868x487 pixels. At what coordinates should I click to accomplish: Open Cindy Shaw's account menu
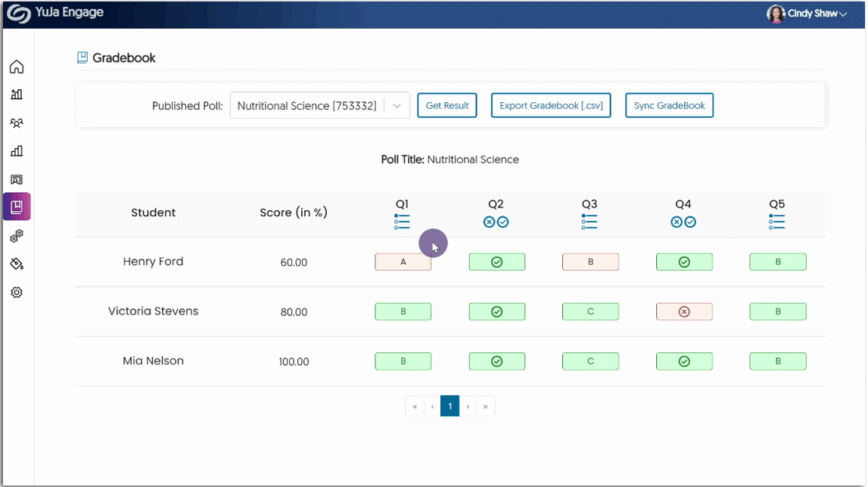pyautogui.click(x=807, y=13)
